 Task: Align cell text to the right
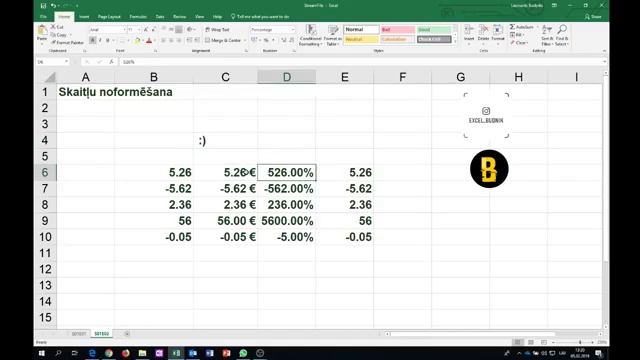179,40
